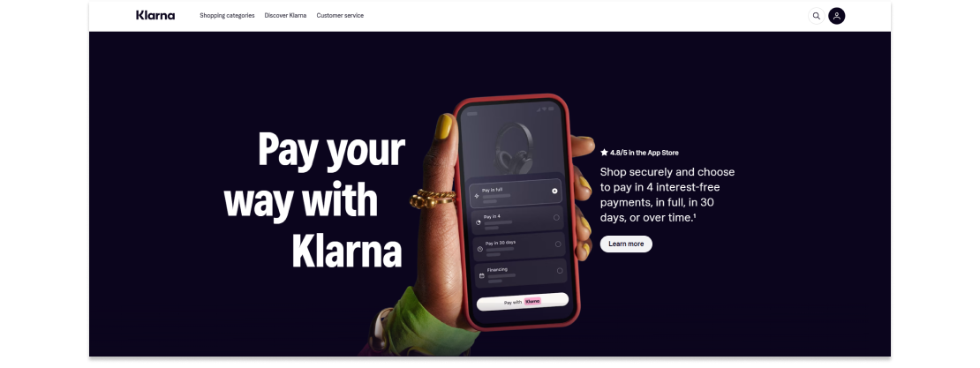The height and width of the screenshot is (368, 980).
Task: Select the Pay in 30 days radio button
Action: click(x=557, y=244)
